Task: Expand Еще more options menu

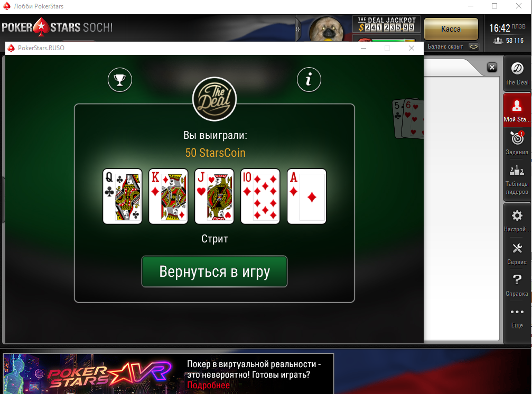Action: point(517,317)
